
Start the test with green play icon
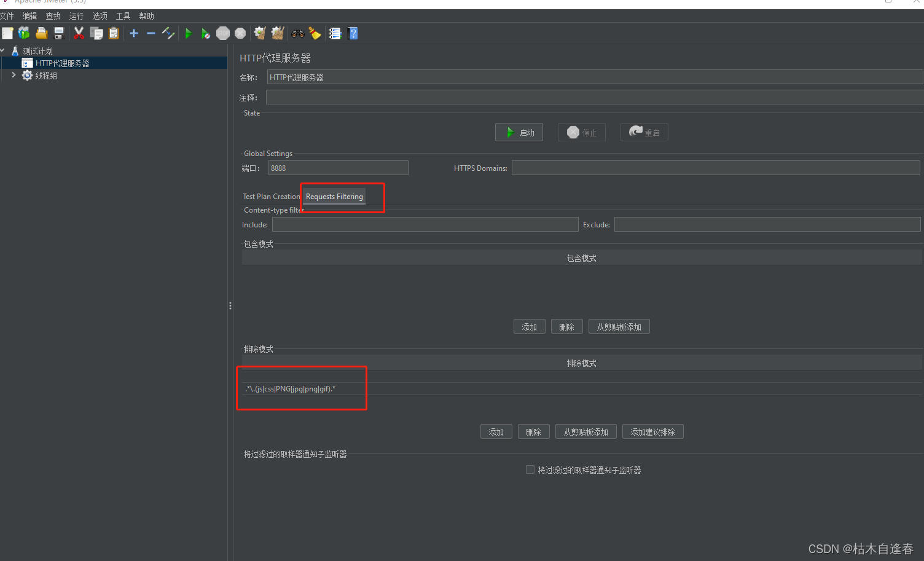point(189,33)
